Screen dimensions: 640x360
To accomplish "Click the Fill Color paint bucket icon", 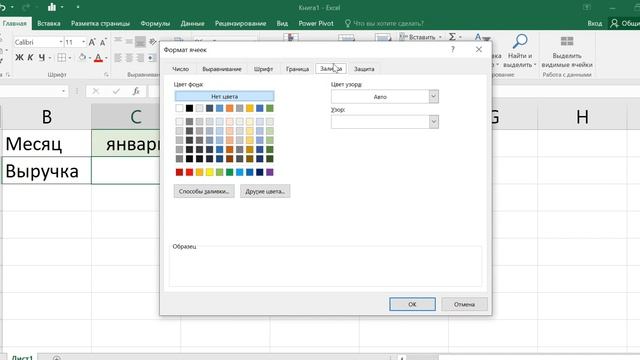I will [x=82, y=58].
